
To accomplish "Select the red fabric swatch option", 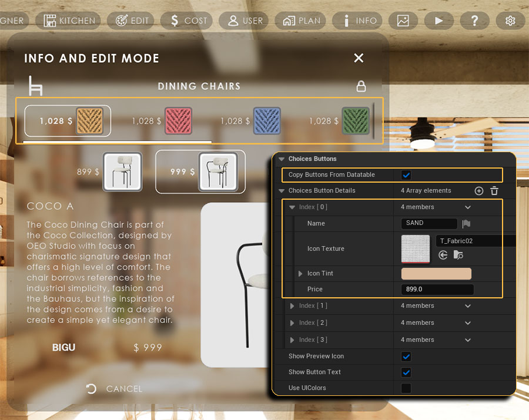I will 178,121.
